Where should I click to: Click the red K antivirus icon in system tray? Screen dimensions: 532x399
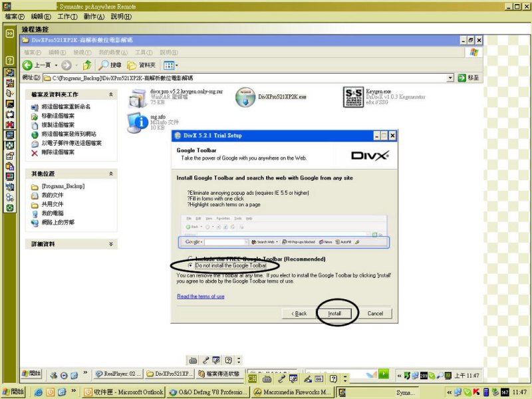(x=476, y=392)
